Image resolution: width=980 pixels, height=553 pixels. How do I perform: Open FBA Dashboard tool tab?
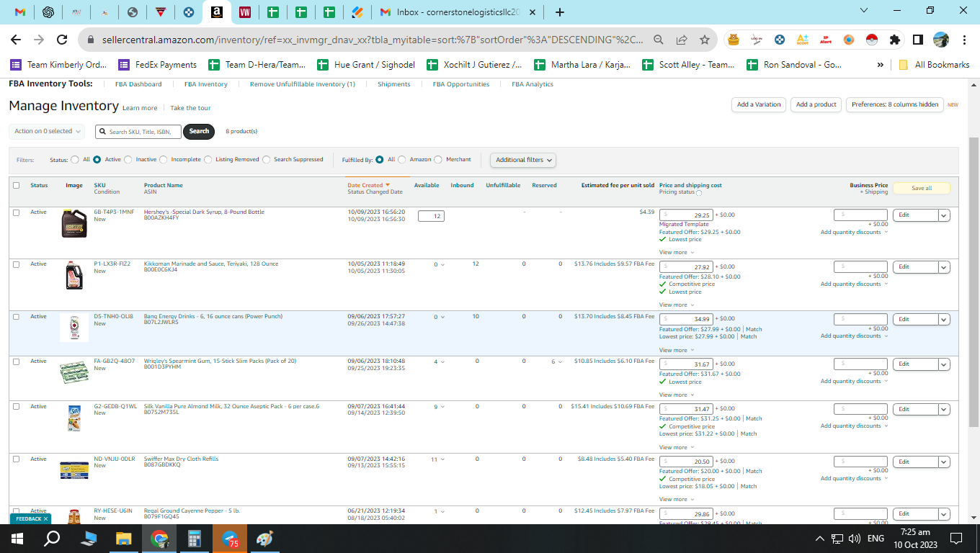[138, 84]
